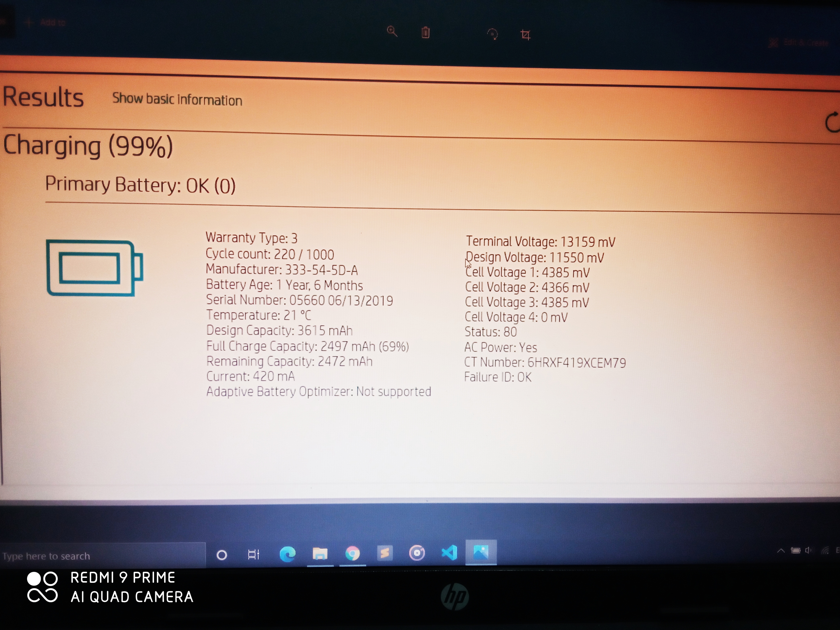840x630 pixels.
Task: Click CT Number: 6HRXF419XCEM79 text
Action: 545,363
